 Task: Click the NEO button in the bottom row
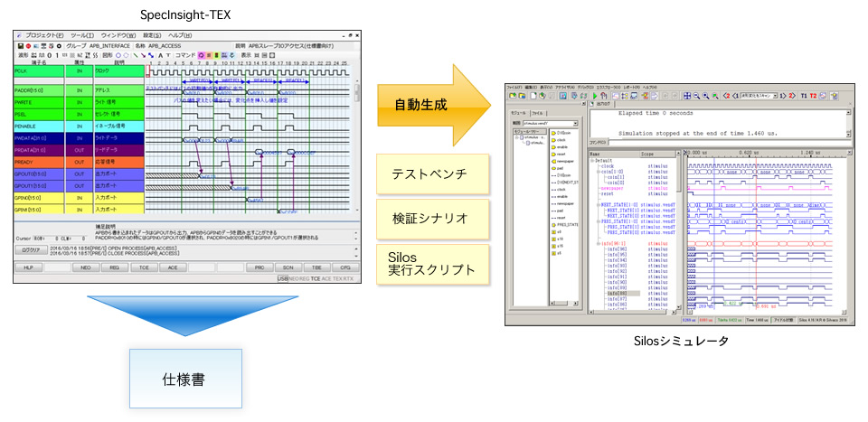[86, 267]
